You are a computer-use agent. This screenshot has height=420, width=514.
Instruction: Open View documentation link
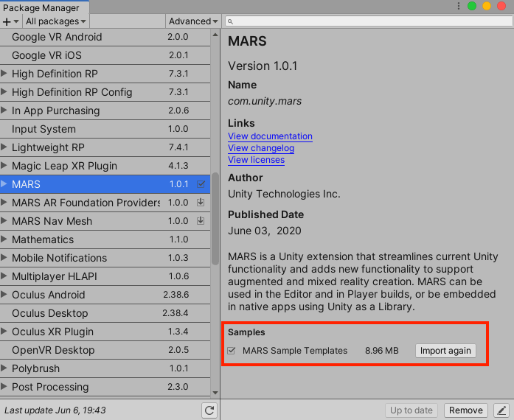(270, 136)
